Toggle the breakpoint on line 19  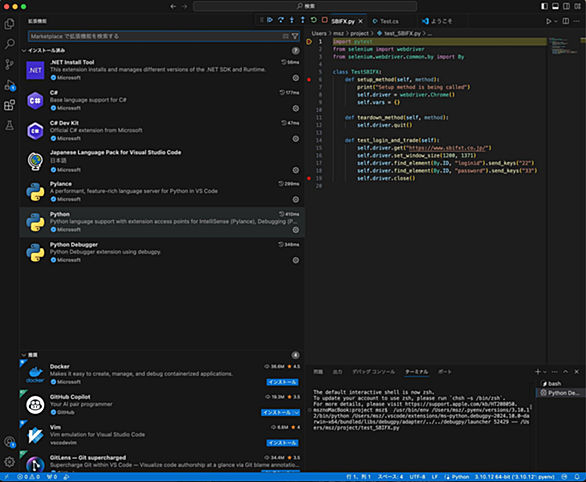point(309,178)
